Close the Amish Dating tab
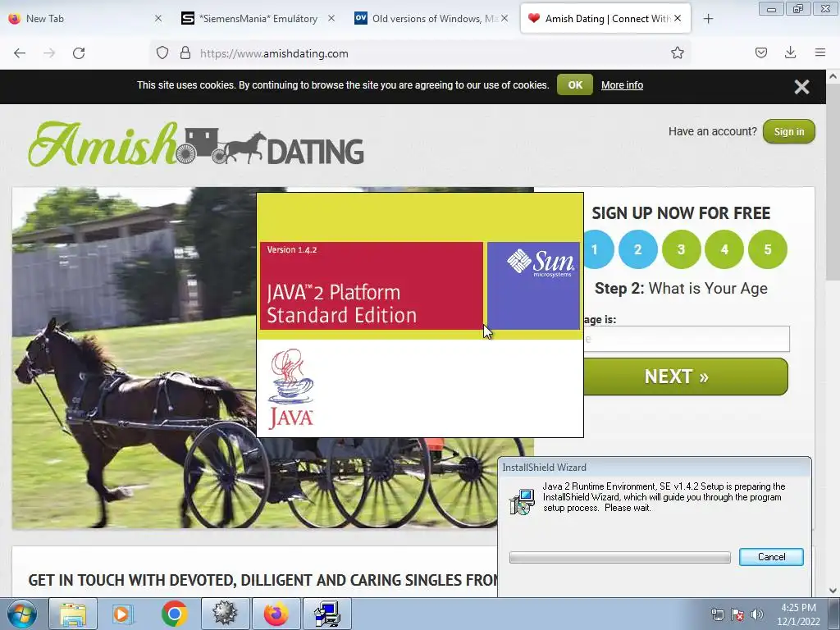Viewport: 840px width, 630px height. coord(678,19)
